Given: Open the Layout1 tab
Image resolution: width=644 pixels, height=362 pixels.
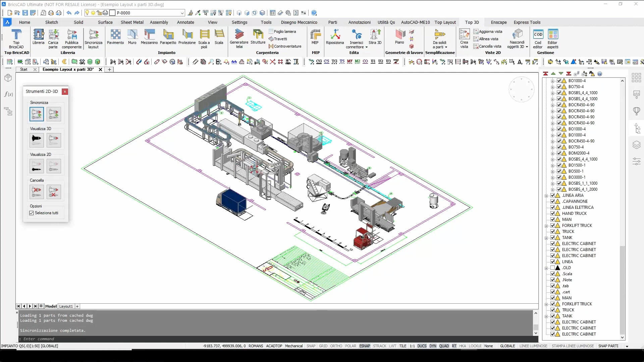Looking at the screenshot, I should (66, 306).
